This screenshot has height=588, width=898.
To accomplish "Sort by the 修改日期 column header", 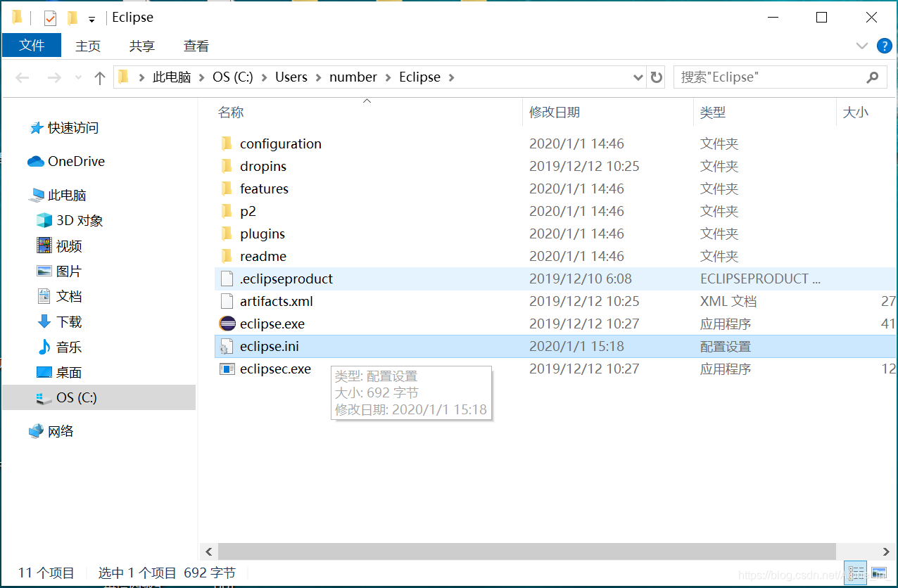I will pos(555,113).
